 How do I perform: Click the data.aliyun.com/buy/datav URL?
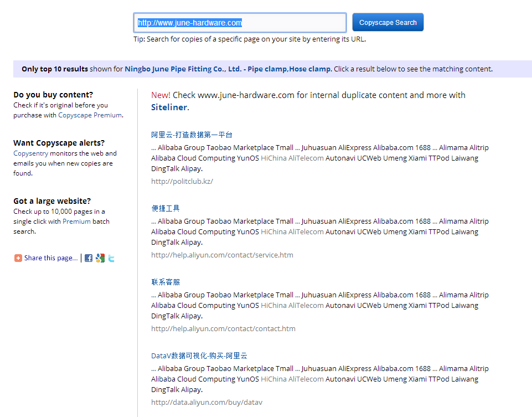pyautogui.click(x=207, y=402)
